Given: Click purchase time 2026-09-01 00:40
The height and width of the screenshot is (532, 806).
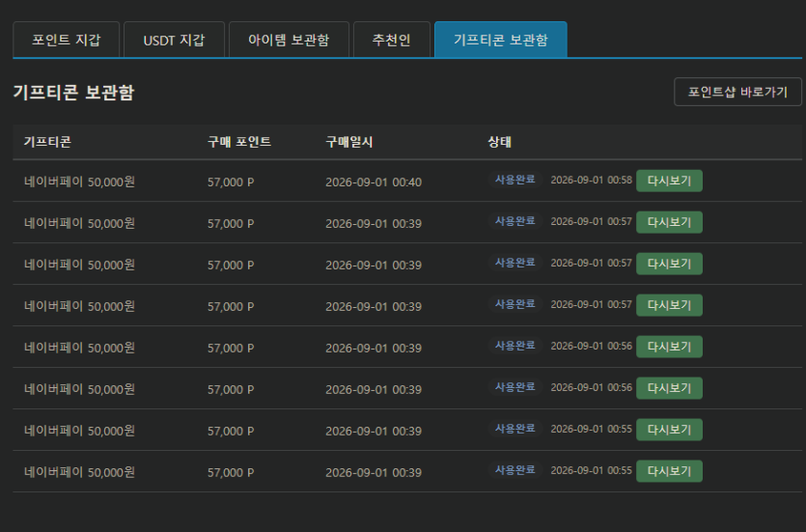Looking at the screenshot, I should 374,182.
